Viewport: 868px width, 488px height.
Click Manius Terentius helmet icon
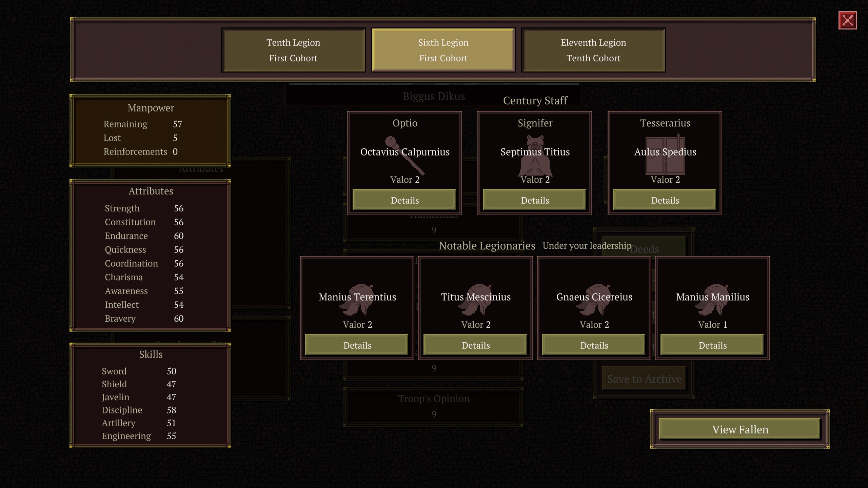[357, 300]
